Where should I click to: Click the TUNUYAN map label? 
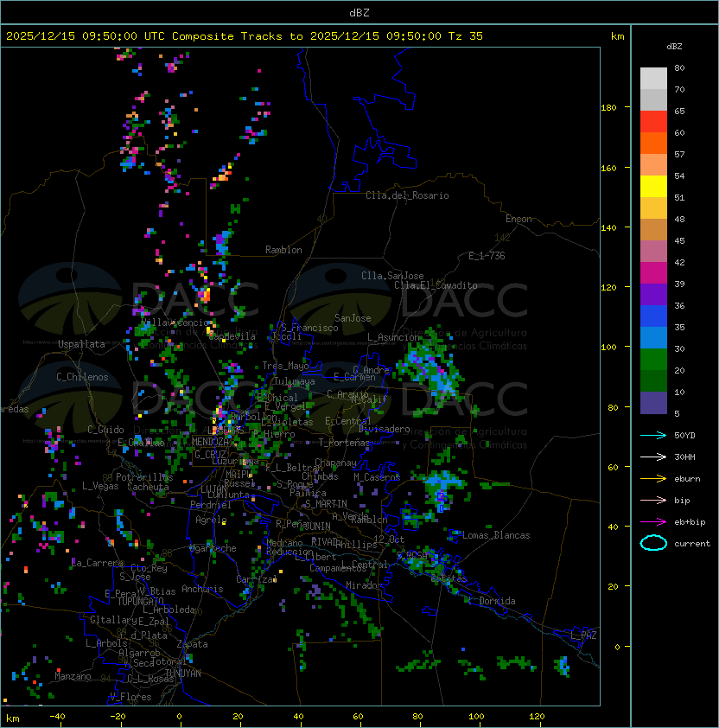tap(183, 674)
